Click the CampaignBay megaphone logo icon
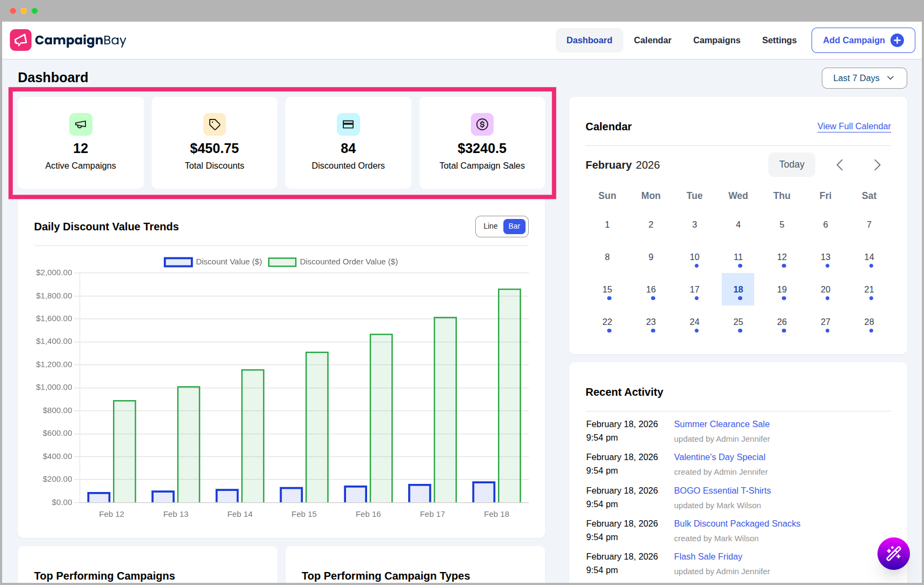Viewport: 924px width, 585px height. click(21, 40)
